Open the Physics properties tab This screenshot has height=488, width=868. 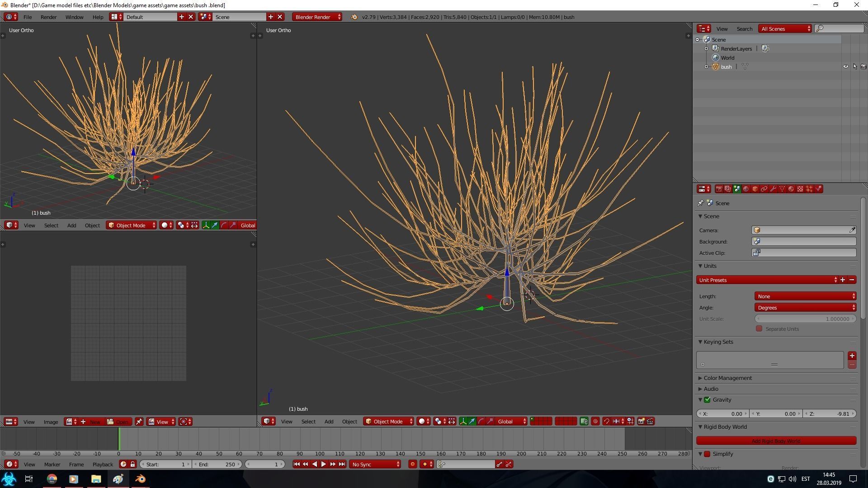819,188
